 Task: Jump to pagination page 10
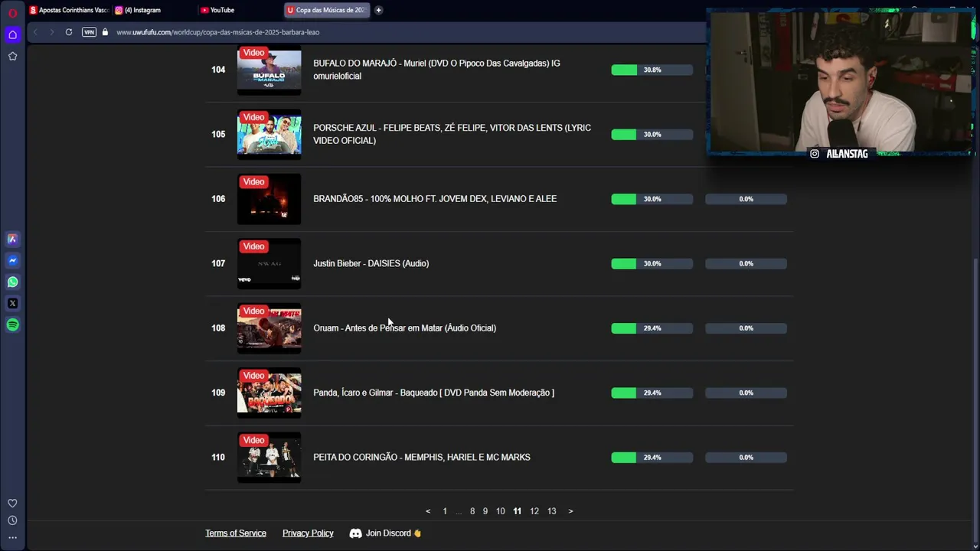coord(501,511)
